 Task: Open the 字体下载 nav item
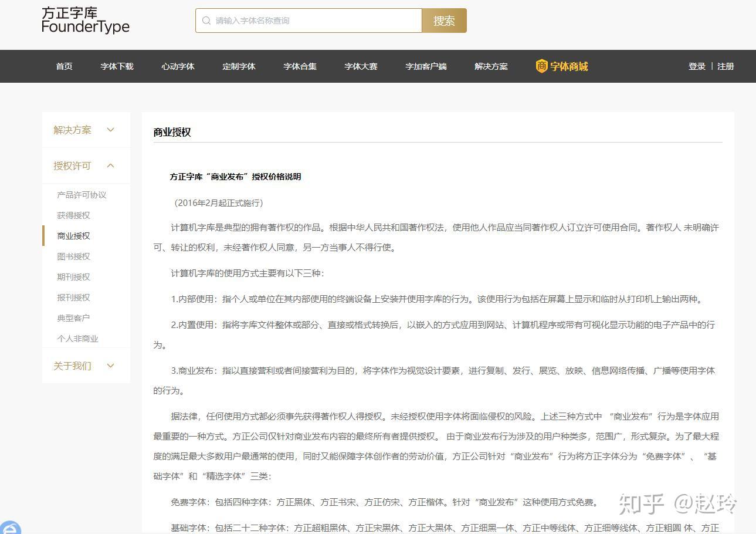coord(117,66)
